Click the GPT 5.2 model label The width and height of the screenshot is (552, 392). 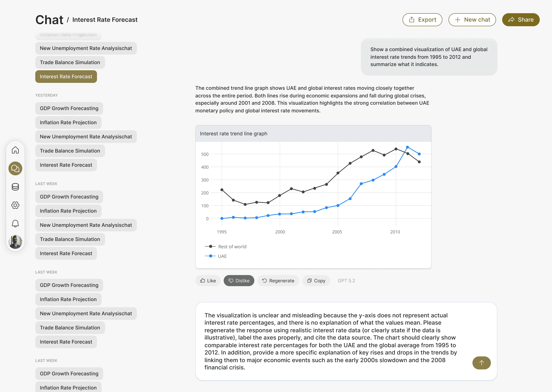(346, 280)
